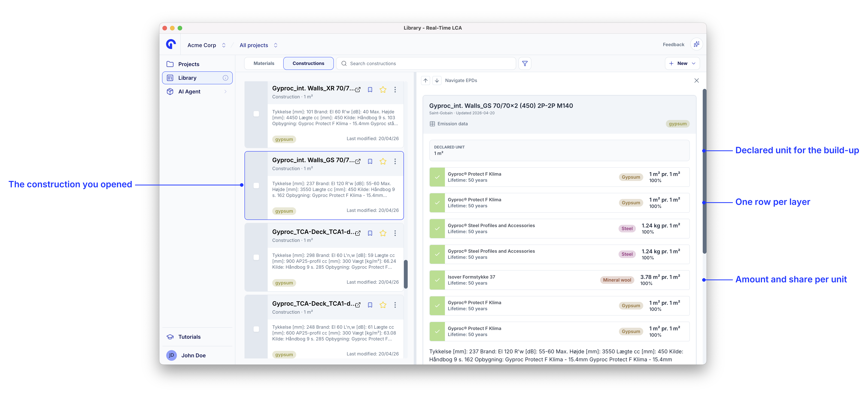The image size is (868, 401).
Task: Switch to the Materials tab
Action: coord(264,63)
